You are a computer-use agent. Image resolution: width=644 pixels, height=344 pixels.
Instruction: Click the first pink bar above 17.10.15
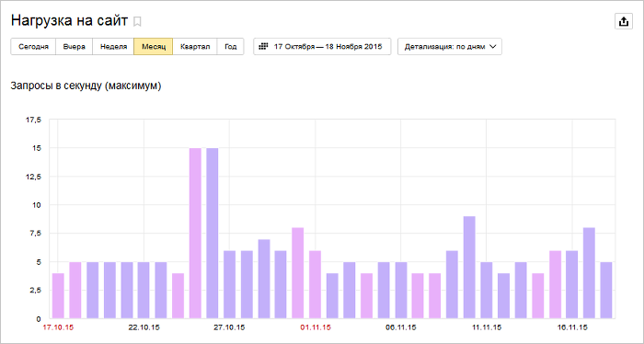pos(58,296)
